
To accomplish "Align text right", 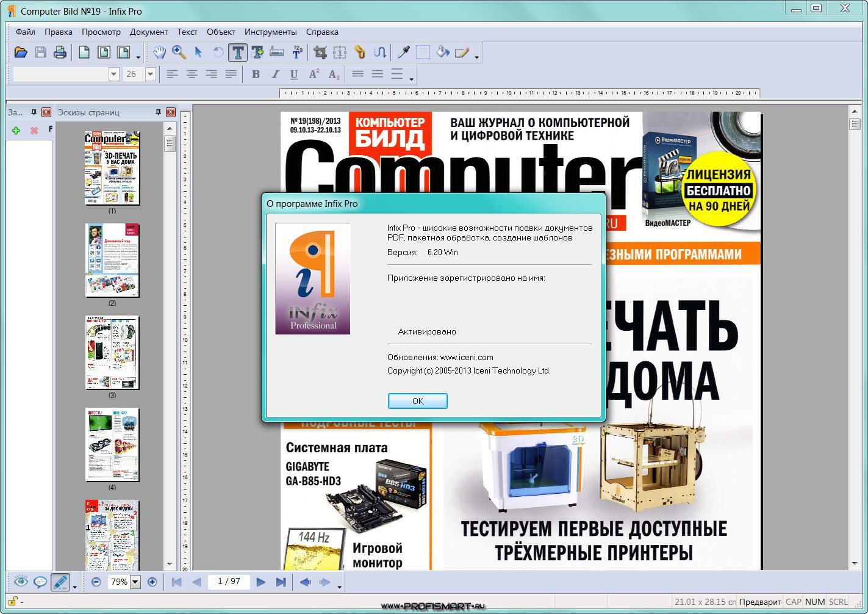I will 212,74.
